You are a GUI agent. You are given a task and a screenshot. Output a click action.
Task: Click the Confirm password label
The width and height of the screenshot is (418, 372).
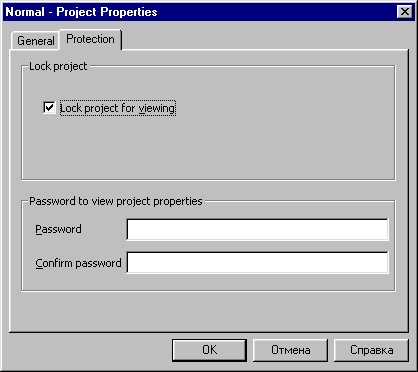pos(78,263)
